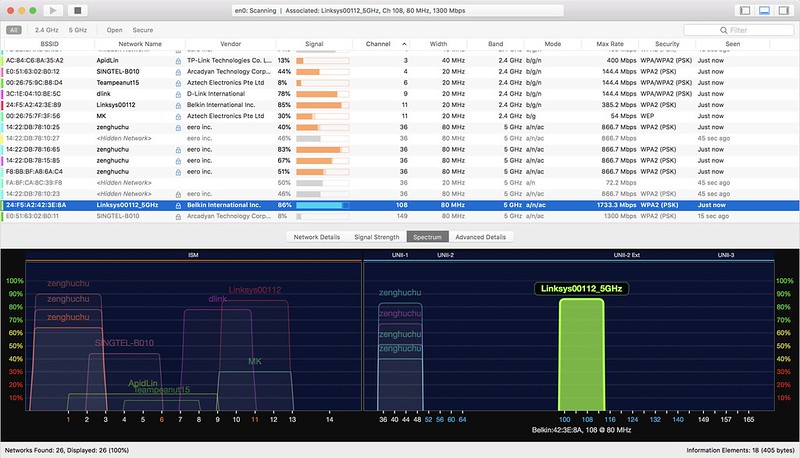Select the Linksys00112 row on channel 11

coord(400,105)
